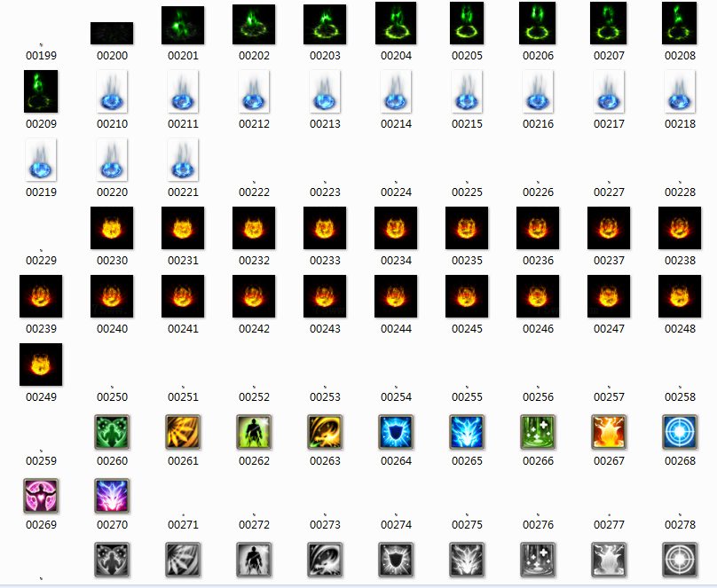Select the green flame effect thumbnail 00204
Image resolution: width=717 pixels, height=588 pixels.
[396, 25]
